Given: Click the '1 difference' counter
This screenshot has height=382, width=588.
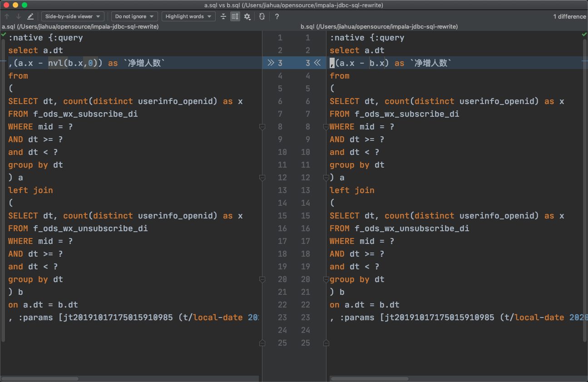Looking at the screenshot, I should (569, 16).
